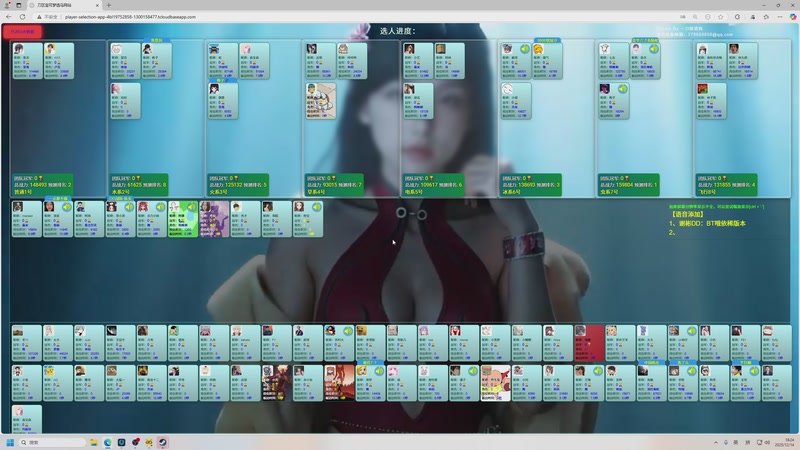Pick the Crayon Shin-chan artwork player card
Image resolution: width=800 pixels, height=450 pixels.
coord(495,383)
